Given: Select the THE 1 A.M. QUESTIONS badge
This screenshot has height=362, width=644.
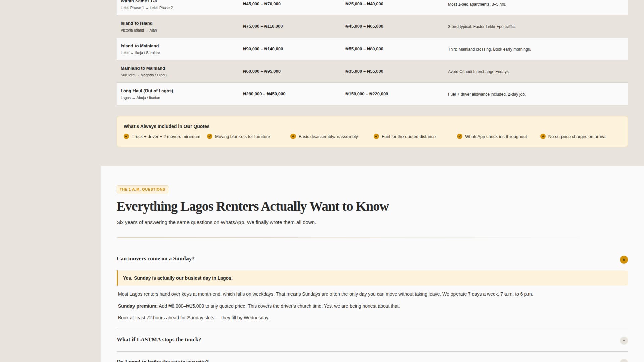Looking at the screenshot, I should pos(142,189).
